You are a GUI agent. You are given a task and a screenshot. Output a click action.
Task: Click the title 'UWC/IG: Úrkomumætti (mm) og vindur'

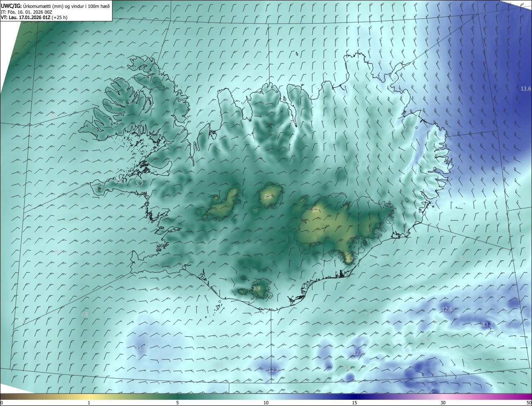56,5
